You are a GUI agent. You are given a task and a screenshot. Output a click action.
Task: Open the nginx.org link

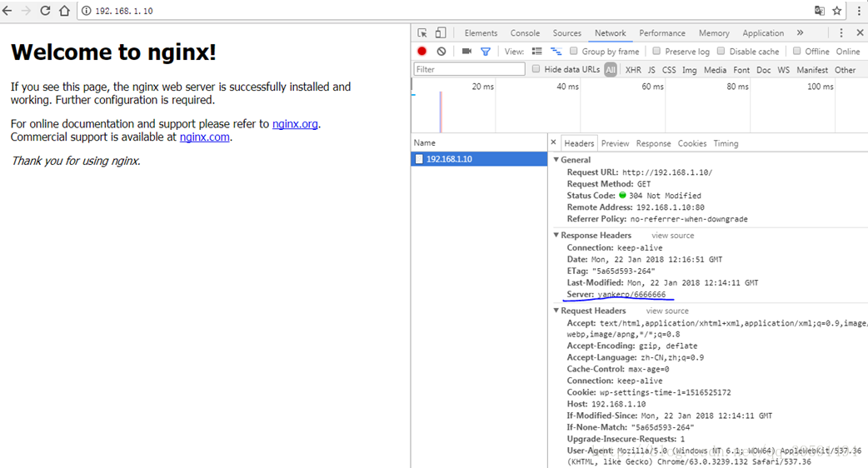295,124
